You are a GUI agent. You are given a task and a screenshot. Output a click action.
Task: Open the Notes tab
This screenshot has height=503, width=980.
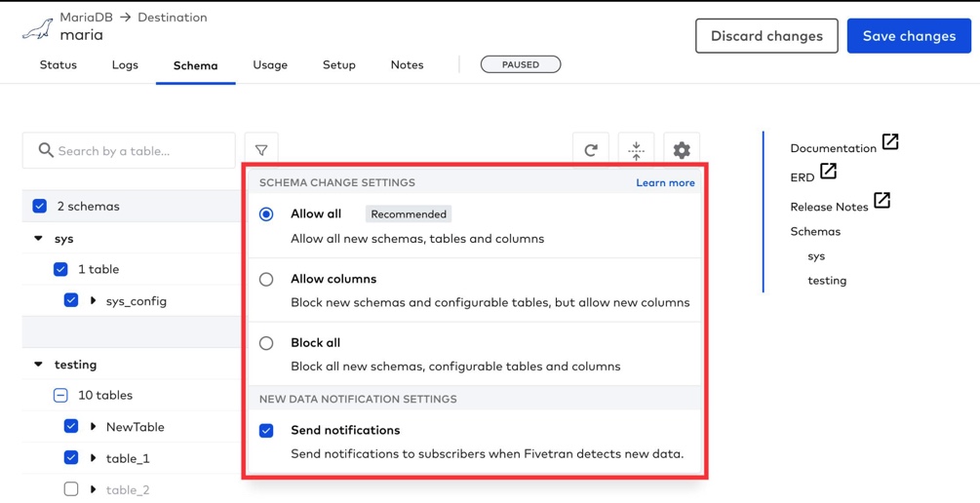point(407,65)
